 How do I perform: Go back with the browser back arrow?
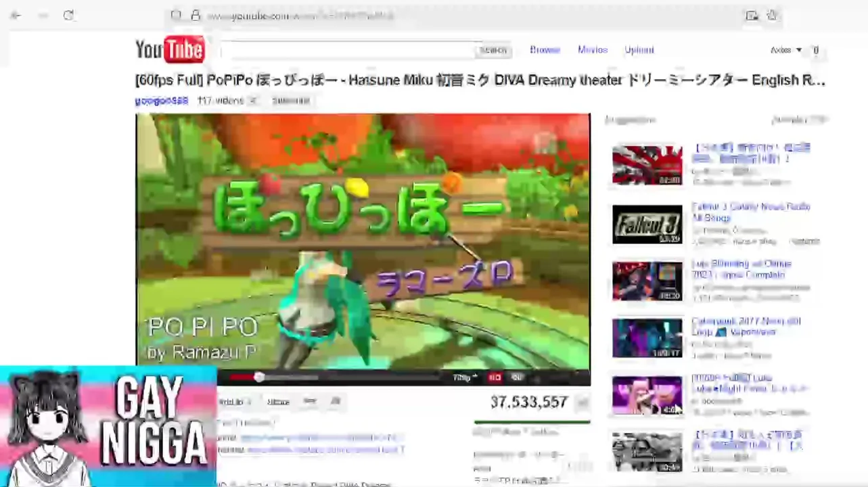click(16, 16)
